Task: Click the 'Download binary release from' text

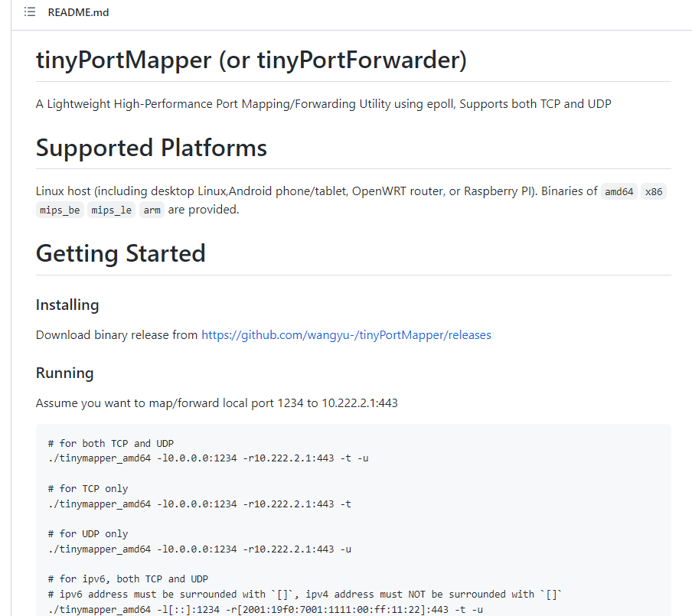Action: coord(116,335)
